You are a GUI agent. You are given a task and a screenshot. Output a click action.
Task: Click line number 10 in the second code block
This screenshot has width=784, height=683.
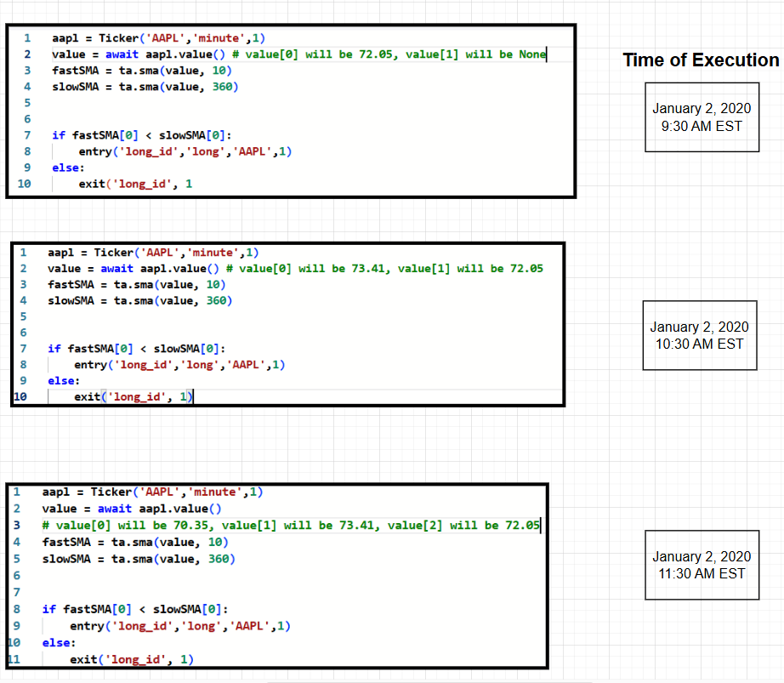20,396
